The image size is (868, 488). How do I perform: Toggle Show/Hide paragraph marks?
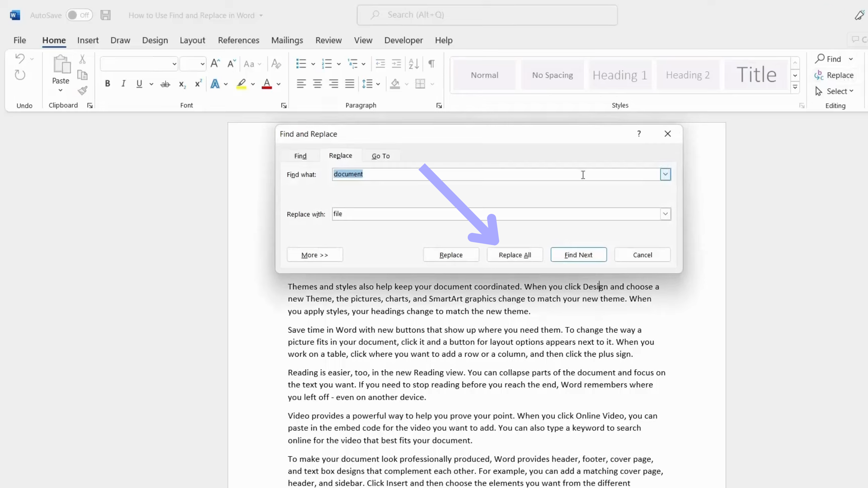point(431,63)
